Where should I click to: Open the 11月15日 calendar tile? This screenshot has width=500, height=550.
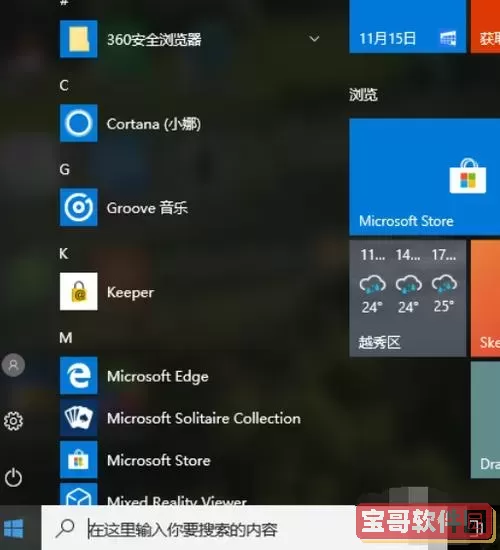[x=408, y=26]
